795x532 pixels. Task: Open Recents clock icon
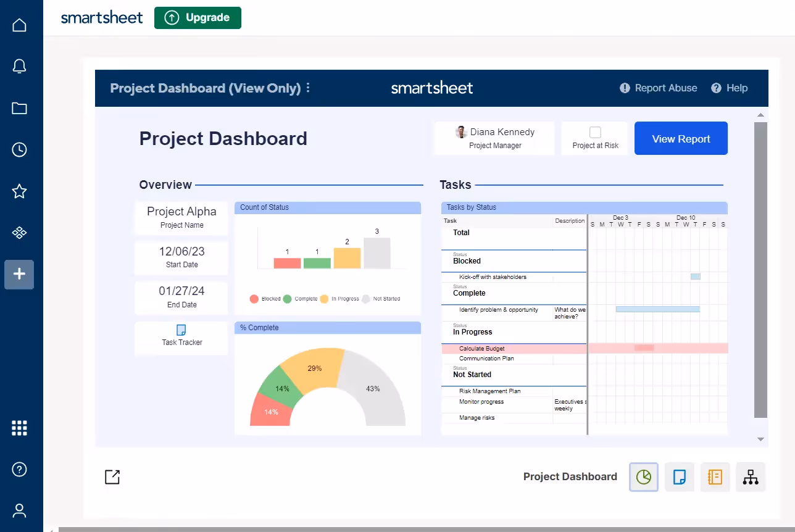[19, 150]
